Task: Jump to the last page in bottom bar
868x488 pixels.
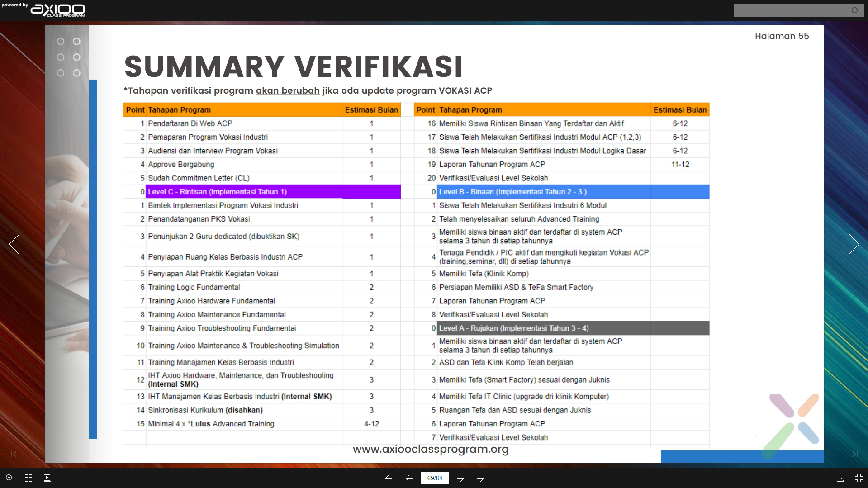Action: click(x=481, y=478)
